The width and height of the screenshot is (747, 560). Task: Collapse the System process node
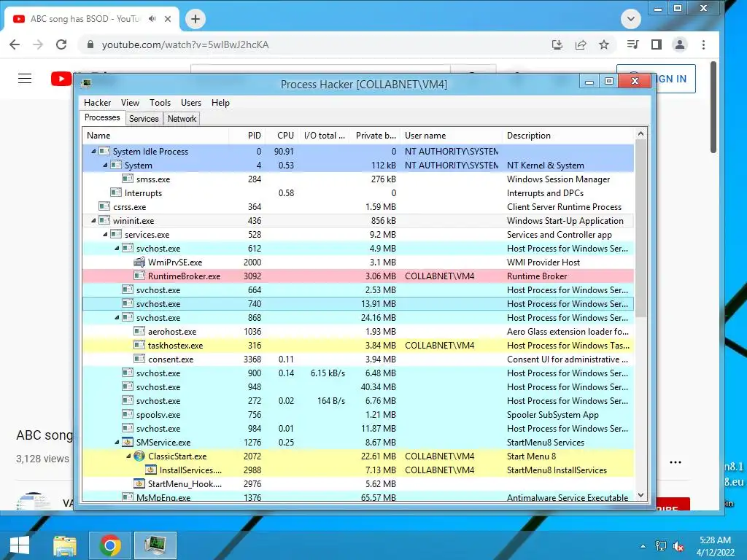click(x=105, y=166)
